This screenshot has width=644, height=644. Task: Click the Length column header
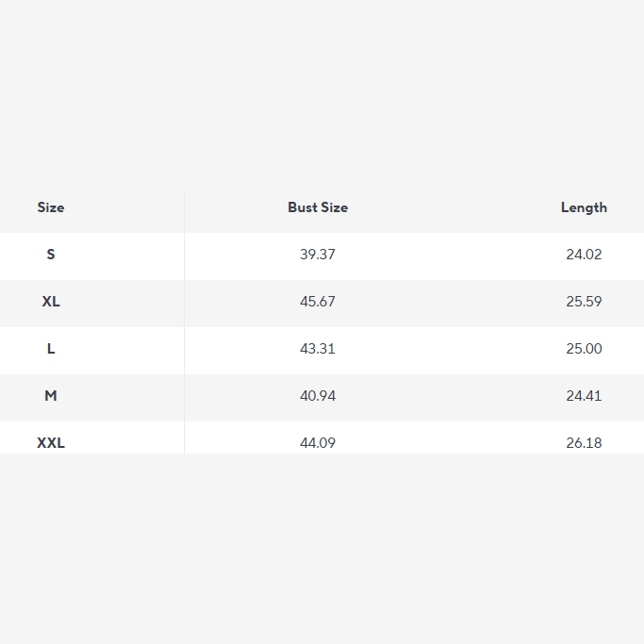(584, 207)
